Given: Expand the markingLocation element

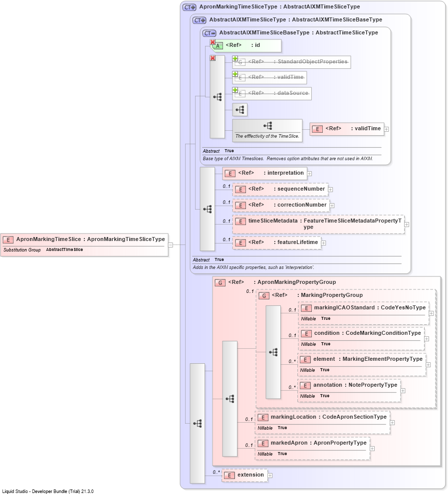Looking at the screenshot, I should pos(392,423).
